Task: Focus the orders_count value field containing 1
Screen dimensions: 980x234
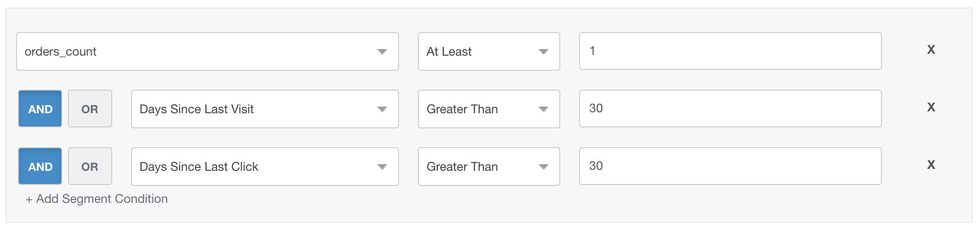Action: [x=730, y=51]
